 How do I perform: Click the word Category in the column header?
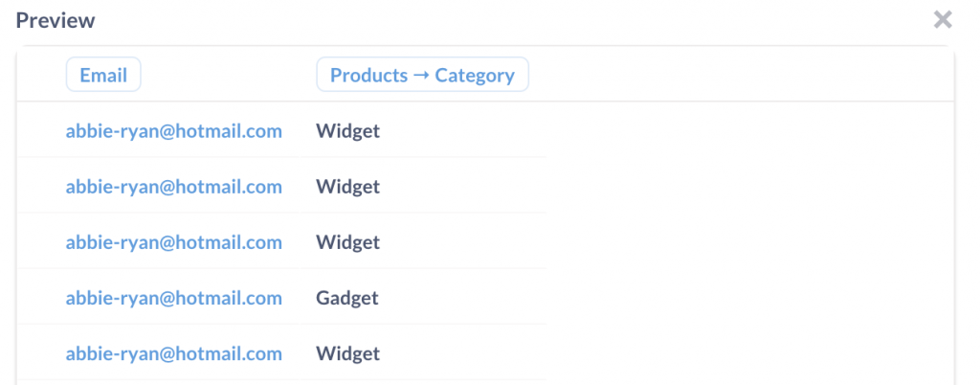[475, 76]
